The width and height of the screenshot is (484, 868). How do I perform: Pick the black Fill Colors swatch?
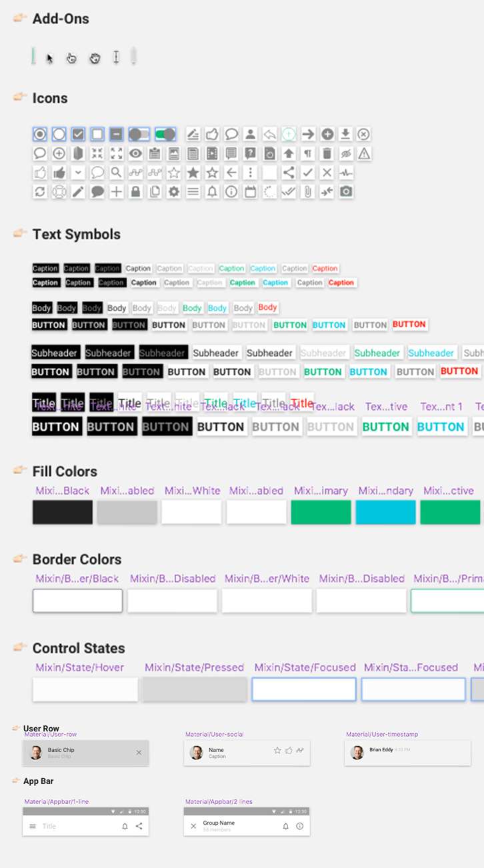click(63, 512)
